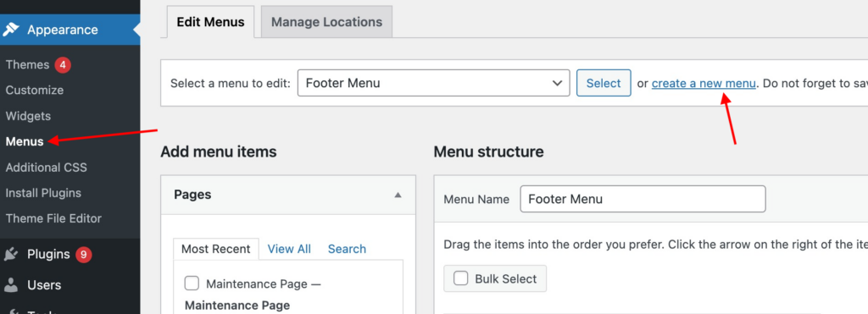The width and height of the screenshot is (868, 314).
Task: Check the Maintenance Page checkbox
Action: 192,284
